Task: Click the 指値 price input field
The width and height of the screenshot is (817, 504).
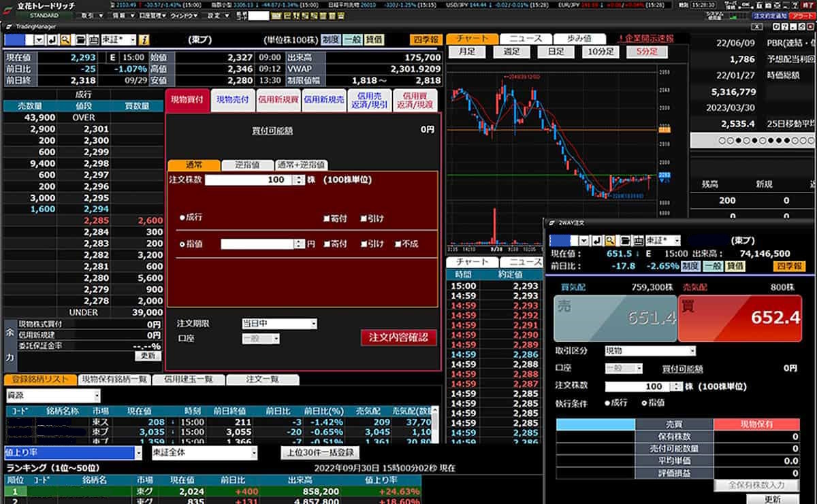Action: 259,243
